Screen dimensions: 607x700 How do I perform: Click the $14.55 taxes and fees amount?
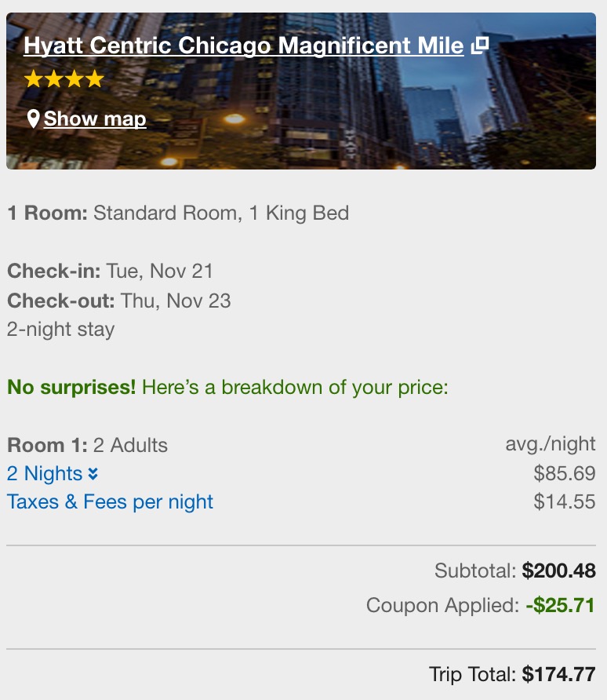564,502
